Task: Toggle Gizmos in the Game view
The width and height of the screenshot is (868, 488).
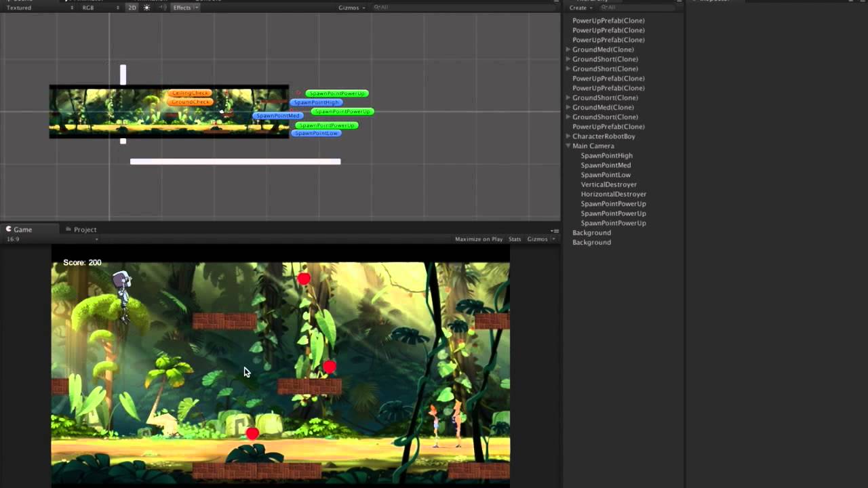Action: click(537, 239)
